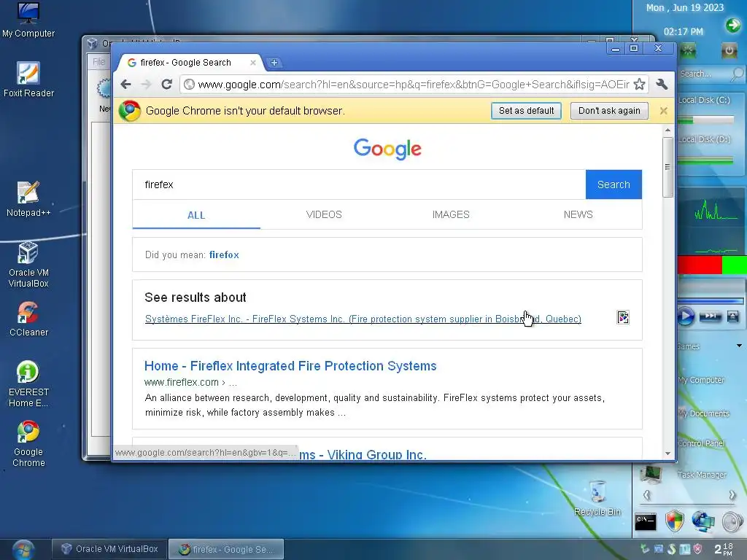This screenshot has height=560, width=747.
Task: Click the speaker volume sidebar icon
Action: [x=732, y=522]
